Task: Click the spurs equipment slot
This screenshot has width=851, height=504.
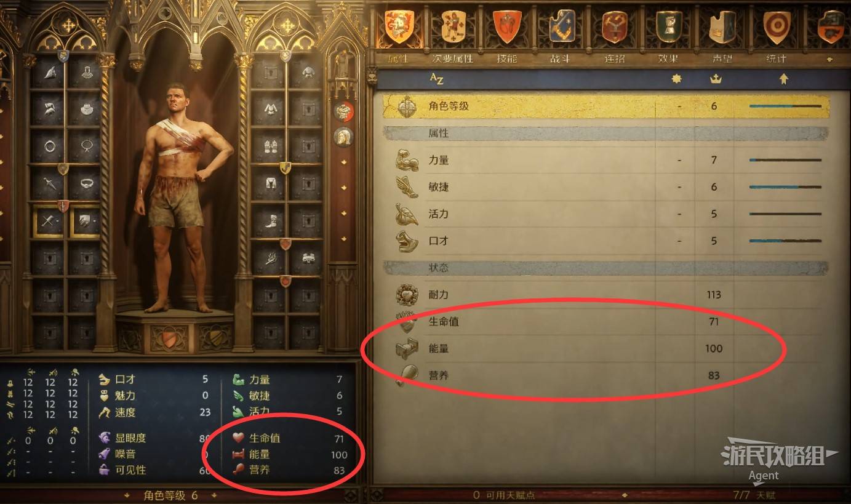Action: (x=270, y=258)
